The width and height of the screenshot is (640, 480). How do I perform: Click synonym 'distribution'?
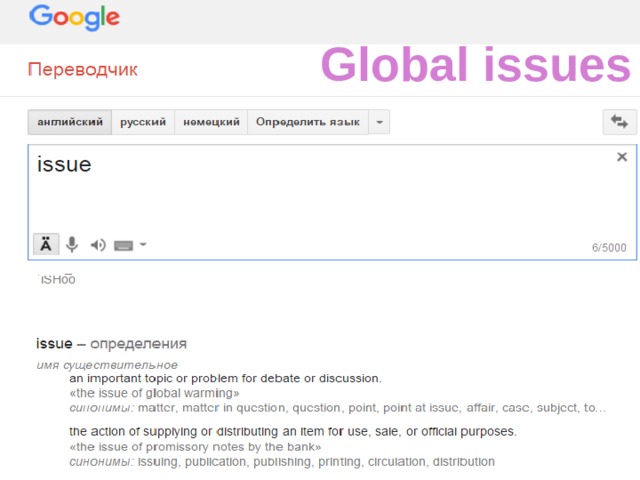point(464,462)
